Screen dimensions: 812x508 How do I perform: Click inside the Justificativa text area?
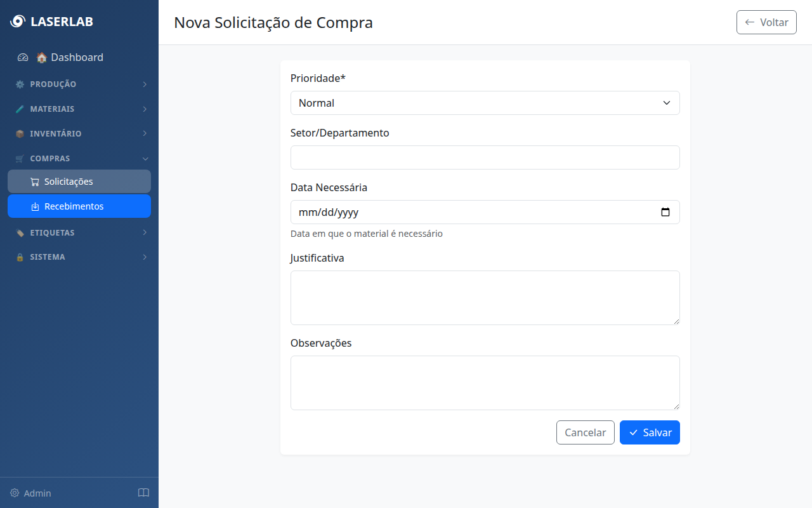coord(485,297)
